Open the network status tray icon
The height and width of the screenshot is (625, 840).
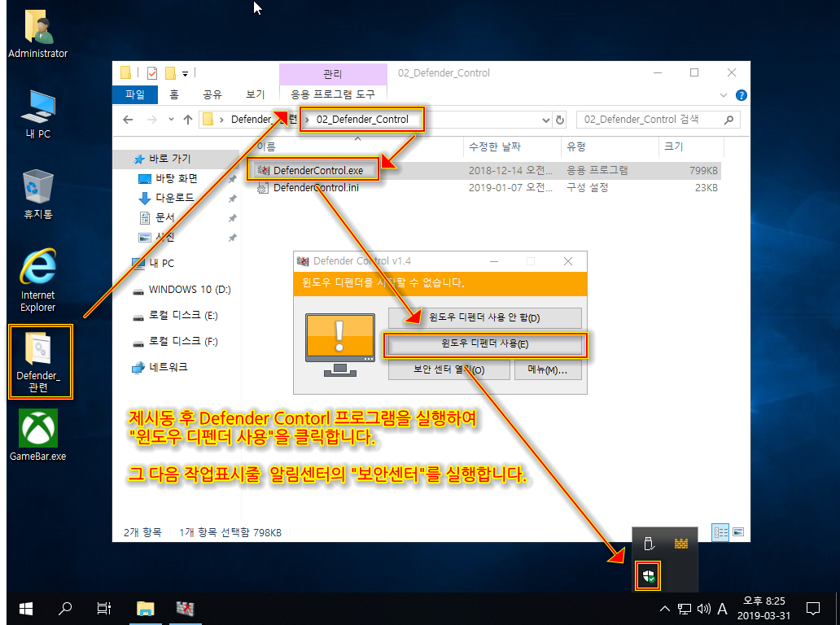pos(684,609)
